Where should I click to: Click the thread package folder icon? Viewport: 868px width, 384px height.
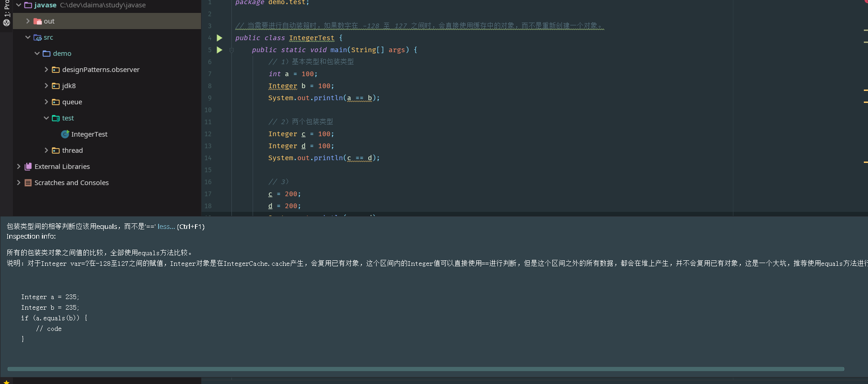pos(56,150)
